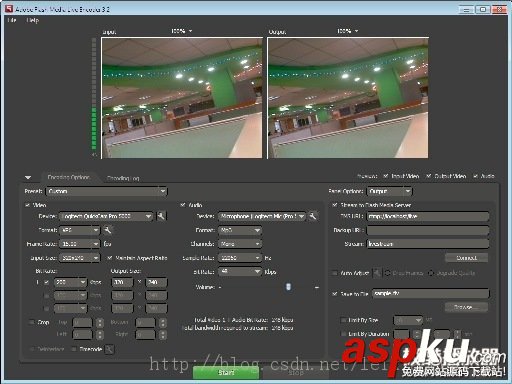Open the audio Device microphone dropdown
512x384 pixels.
tap(262, 216)
